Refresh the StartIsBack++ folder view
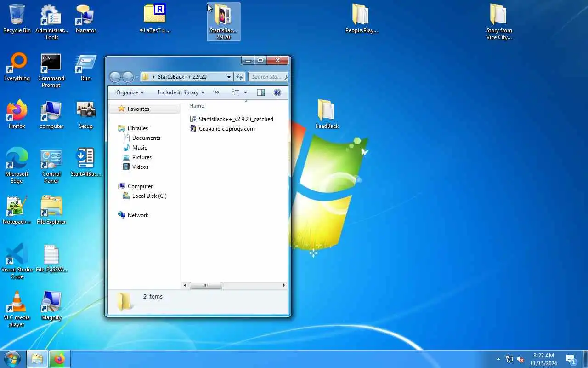 click(239, 77)
